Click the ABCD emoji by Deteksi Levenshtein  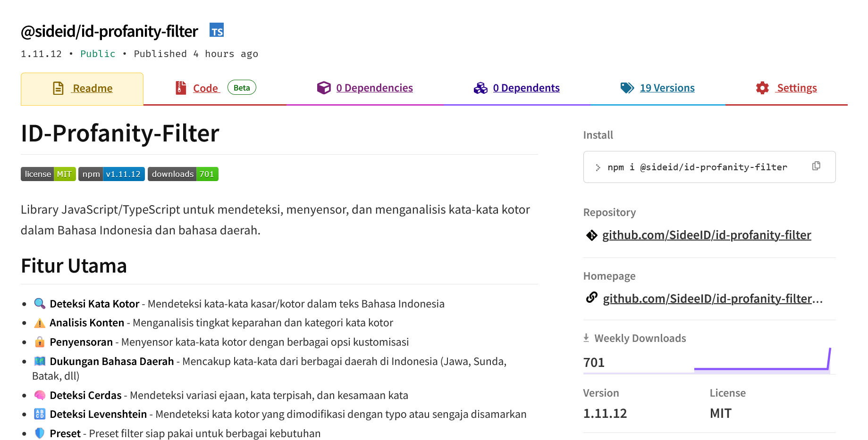pos(40,414)
